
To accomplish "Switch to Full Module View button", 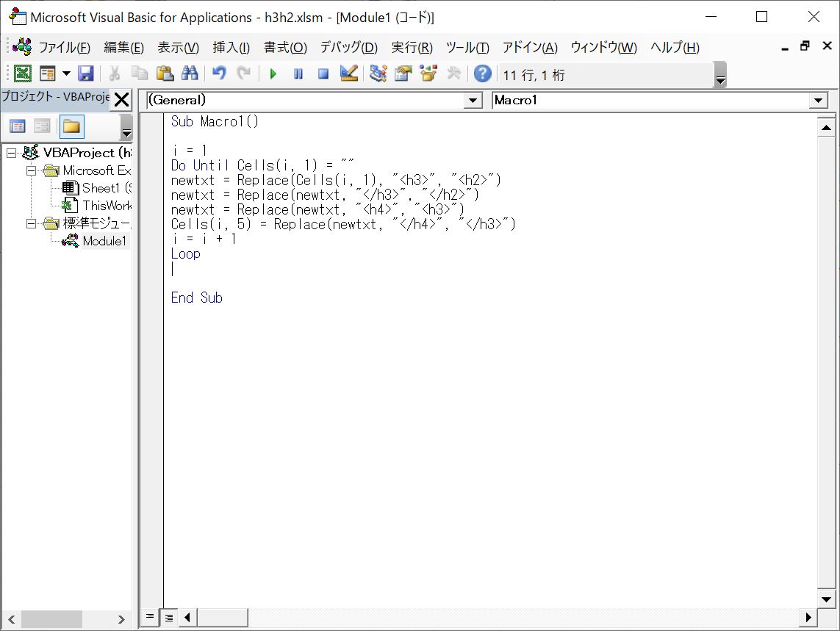I will point(169,617).
